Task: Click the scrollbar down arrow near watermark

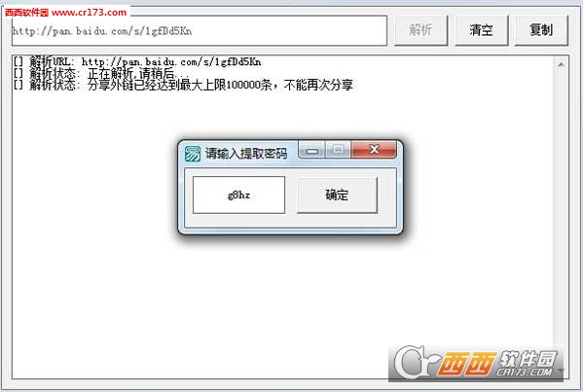Action: coord(561,371)
